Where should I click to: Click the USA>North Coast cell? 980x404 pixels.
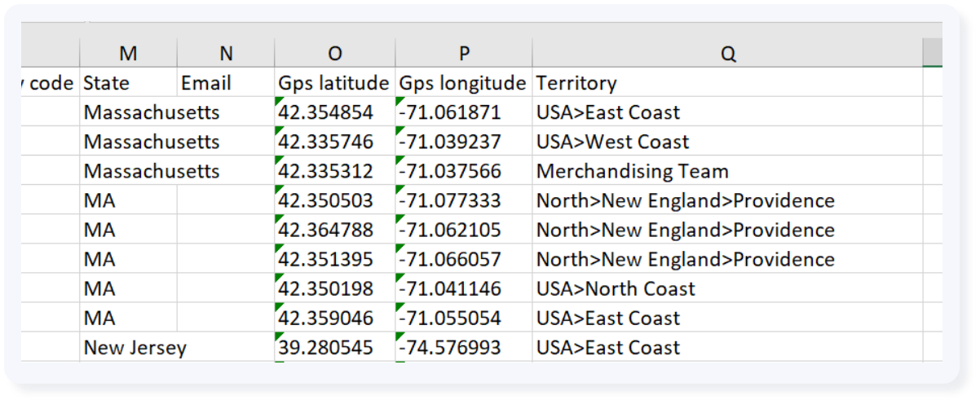[727, 288]
